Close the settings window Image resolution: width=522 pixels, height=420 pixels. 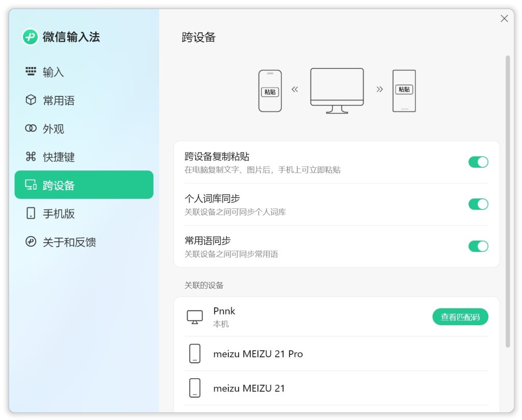pos(504,18)
